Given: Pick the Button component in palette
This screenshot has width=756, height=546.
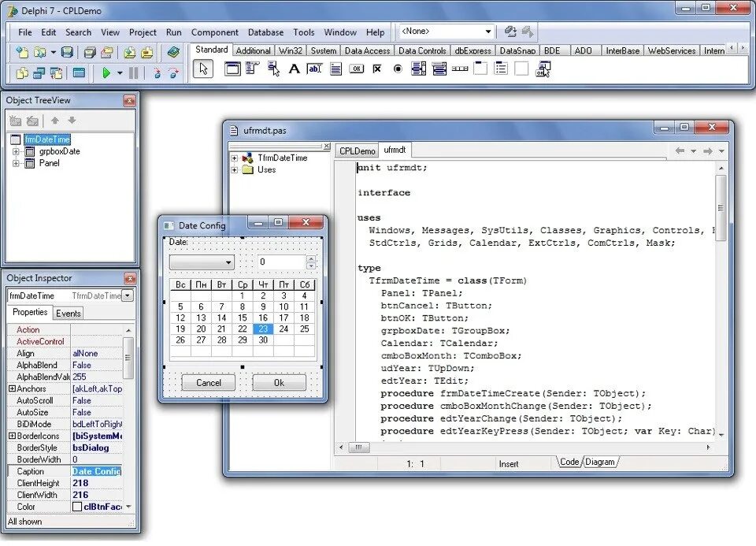Looking at the screenshot, I should tap(356, 69).
